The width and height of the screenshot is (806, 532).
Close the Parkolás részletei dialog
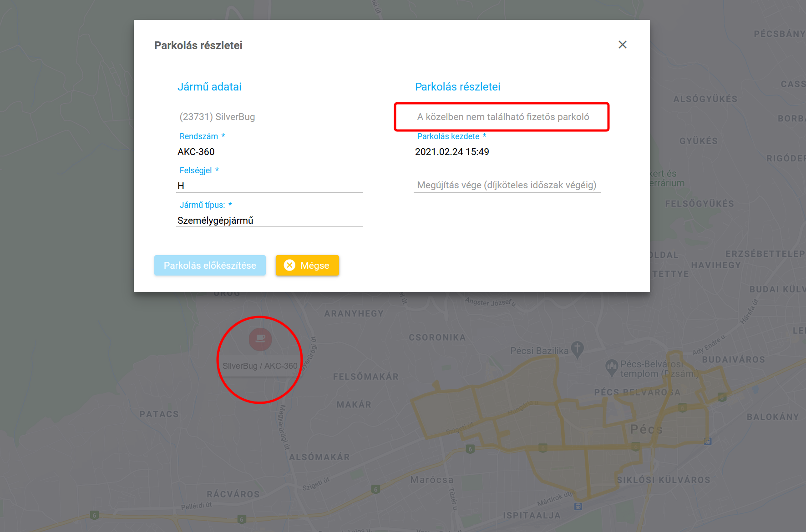[622, 45]
